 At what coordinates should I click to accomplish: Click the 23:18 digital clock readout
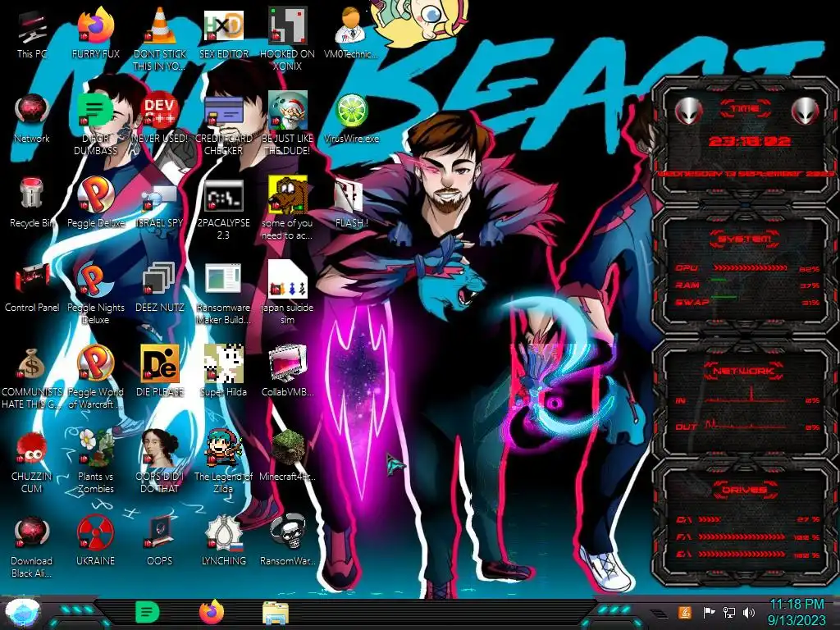750,141
